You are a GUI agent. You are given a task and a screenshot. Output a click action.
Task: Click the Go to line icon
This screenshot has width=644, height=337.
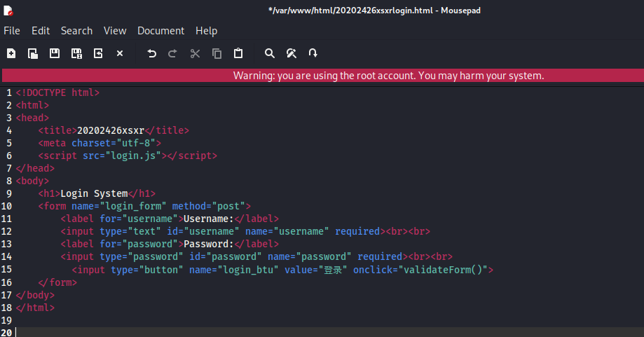[313, 53]
